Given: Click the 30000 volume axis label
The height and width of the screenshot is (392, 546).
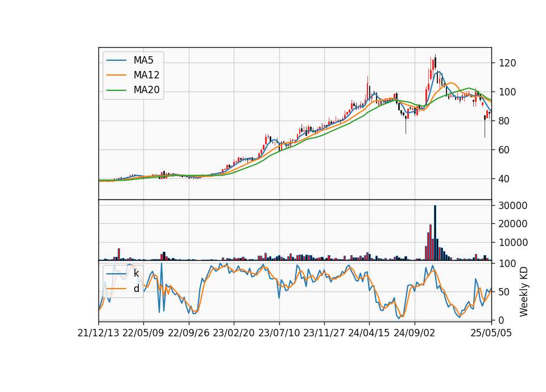Looking at the screenshot, I should point(513,206).
